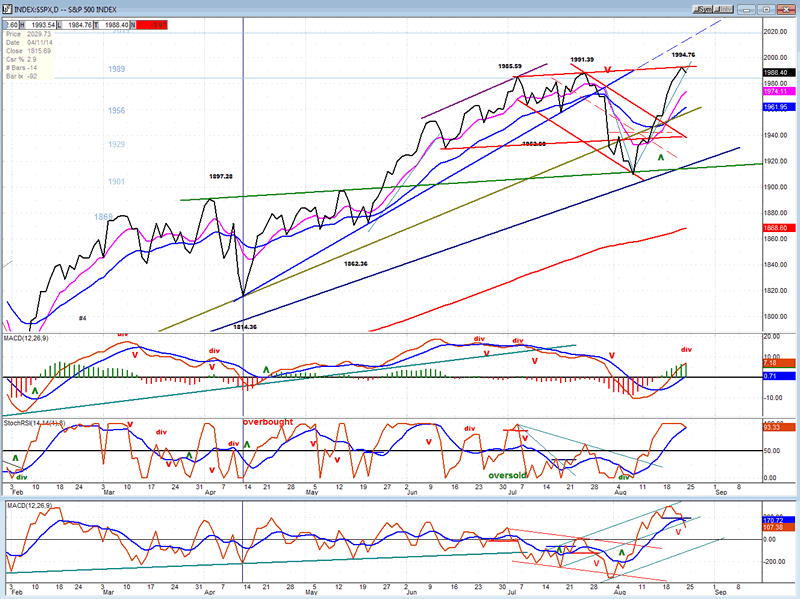Click the 1929 projection level label

pyautogui.click(x=116, y=144)
